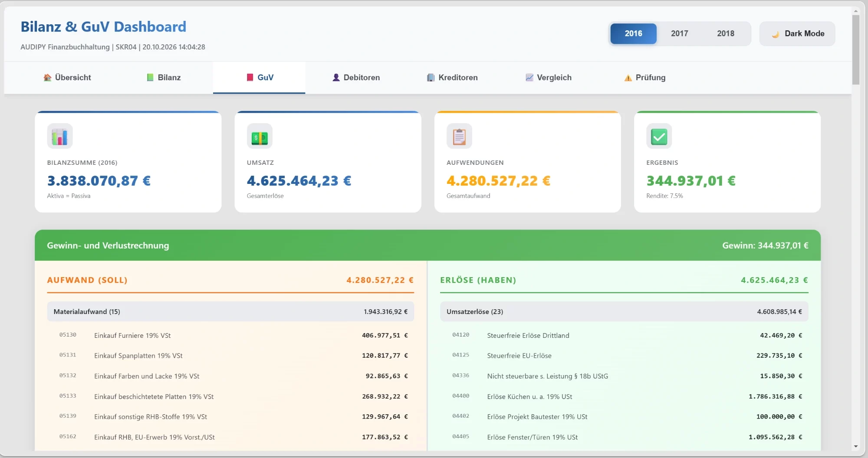Select row Erlöse Fenster/Türen 19% USt
The width and height of the screenshot is (868, 458).
624,437
